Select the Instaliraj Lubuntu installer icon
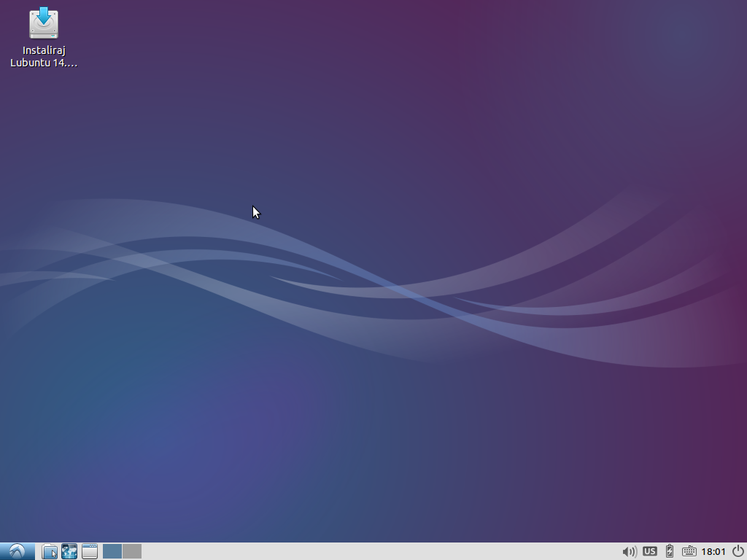Screen dimensions: 747x560 pyautogui.click(x=44, y=23)
